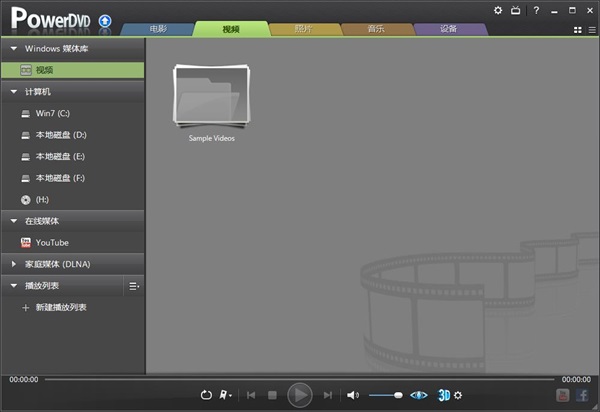Viewport: 600px width, 412px height.
Task: Click the blue PowerDVD upgrade arrow icon
Action: coord(105,21)
